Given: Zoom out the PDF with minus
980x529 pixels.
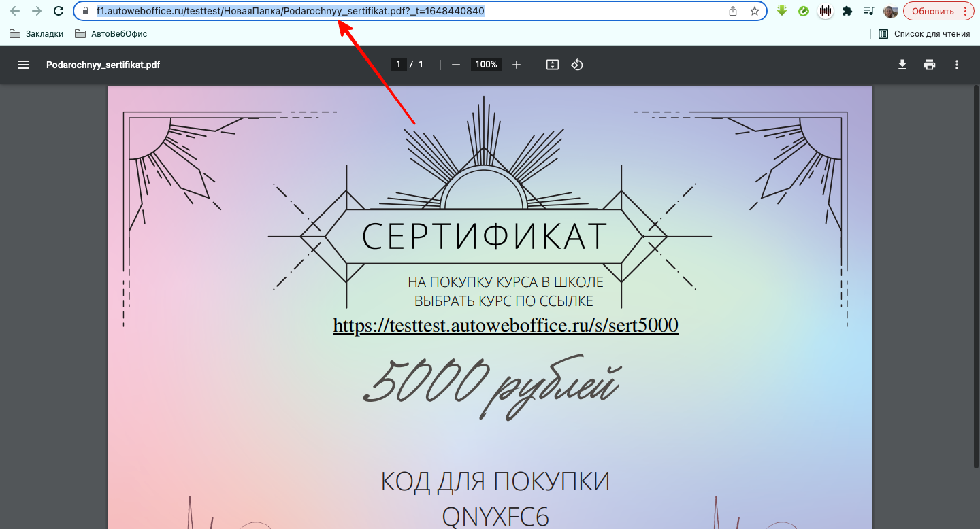Looking at the screenshot, I should click(456, 65).
